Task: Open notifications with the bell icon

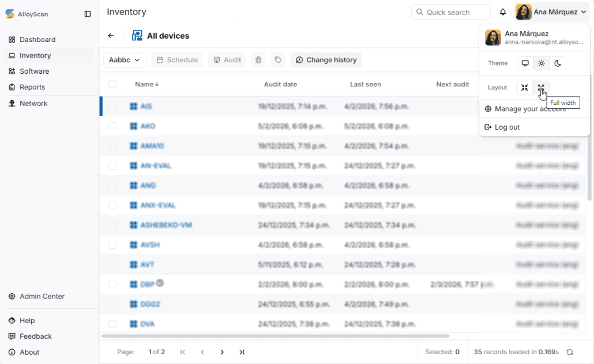Action: click(503, 12)
